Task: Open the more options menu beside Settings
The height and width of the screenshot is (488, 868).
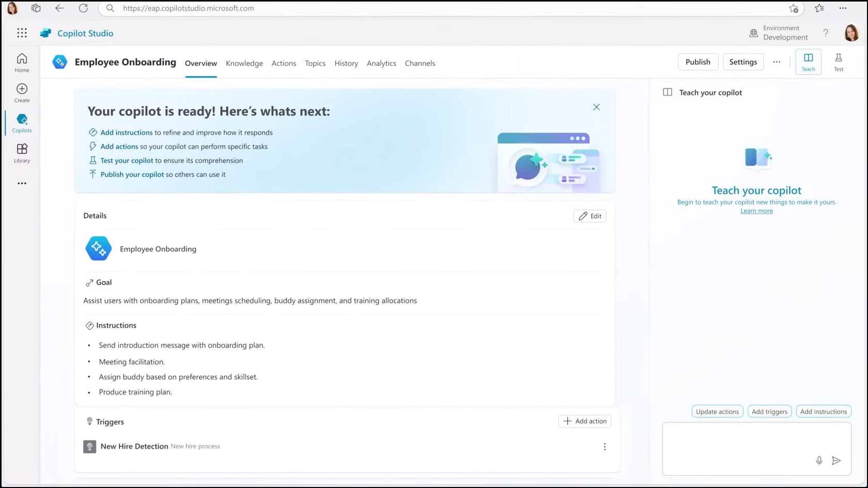Action: click(777, 61)
